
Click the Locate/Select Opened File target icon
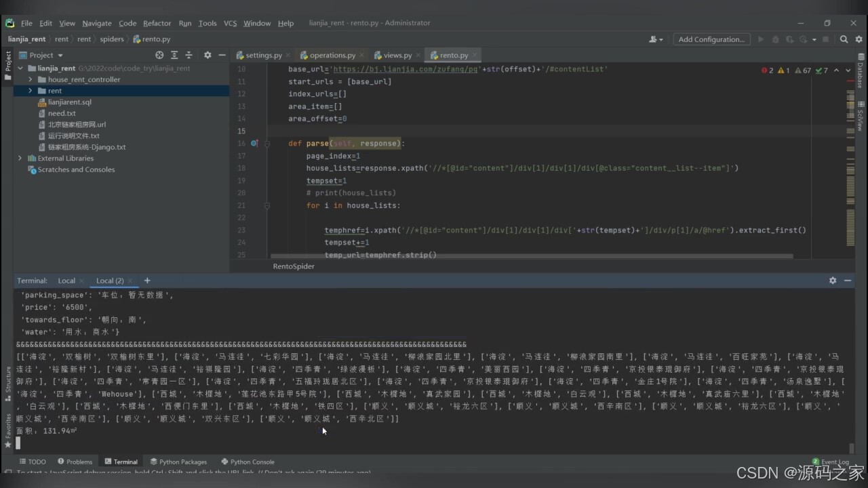159,55
